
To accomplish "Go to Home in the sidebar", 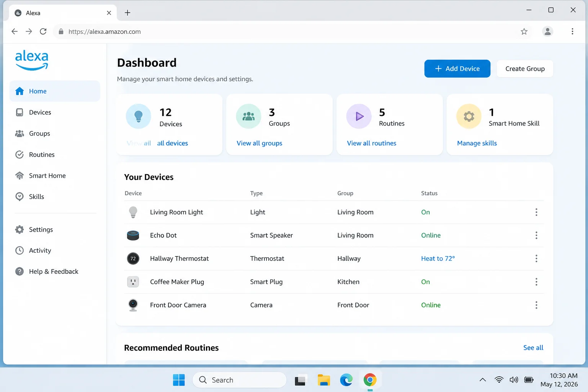I will (x=55, y=91).
